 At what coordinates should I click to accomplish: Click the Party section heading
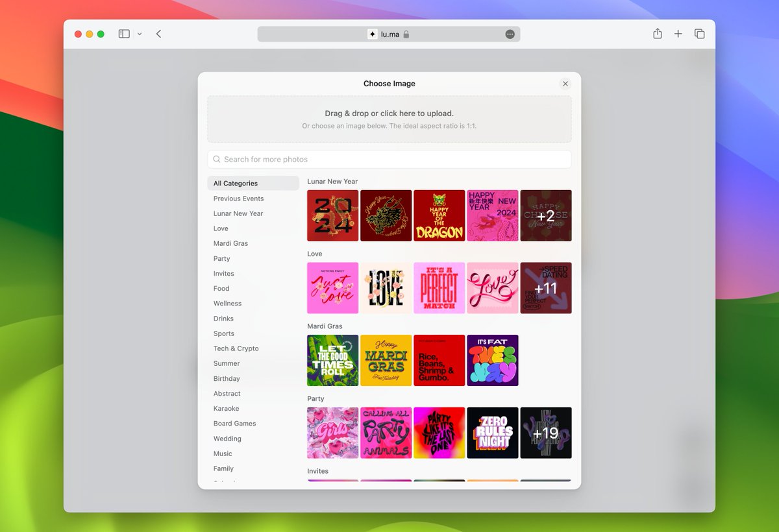point(315,399)
